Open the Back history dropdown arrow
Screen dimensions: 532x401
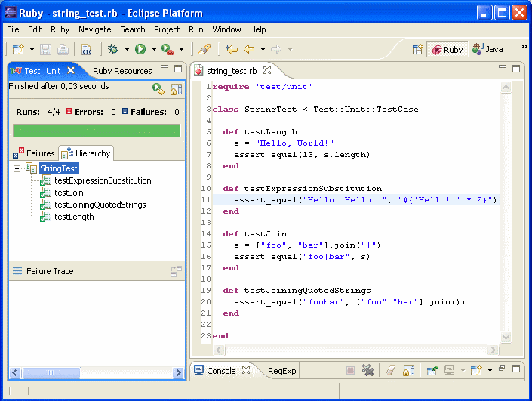(263, 50)
